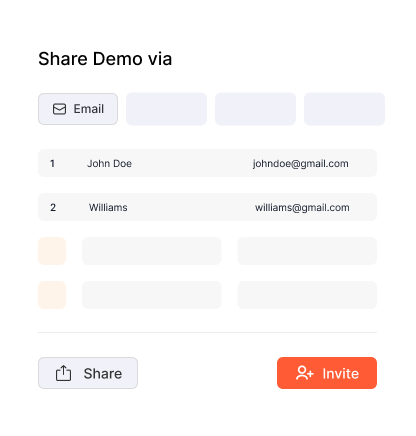The width and height of the screenshot is (416, 436).
Task: Choose the fourth share method placeholder
Action: (x=344, y=109)
